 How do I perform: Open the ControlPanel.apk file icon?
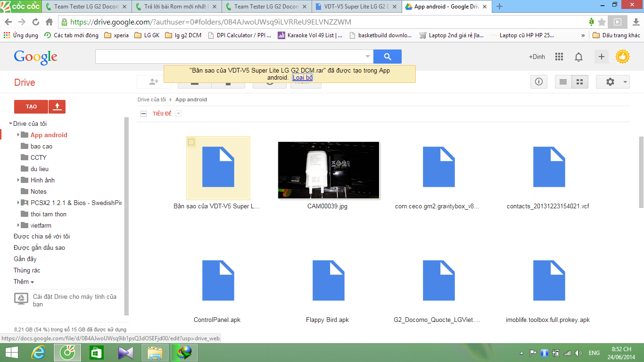(218, 280)
